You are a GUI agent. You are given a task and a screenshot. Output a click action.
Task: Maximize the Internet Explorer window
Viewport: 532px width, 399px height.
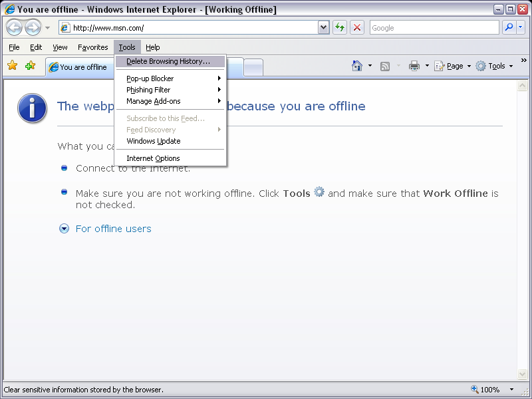pos(510,9)
